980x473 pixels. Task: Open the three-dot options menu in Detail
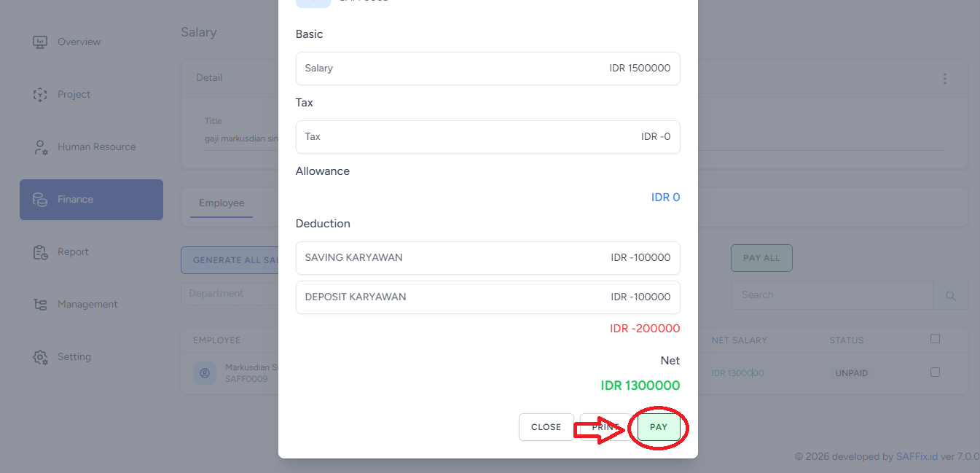pyautogui.click(x=945, y=79)
